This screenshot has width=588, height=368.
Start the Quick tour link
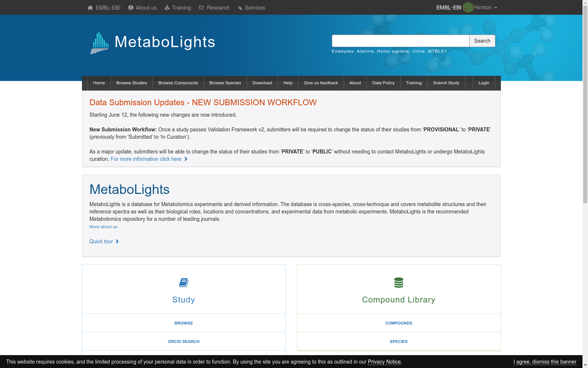[x=101, y=241]
